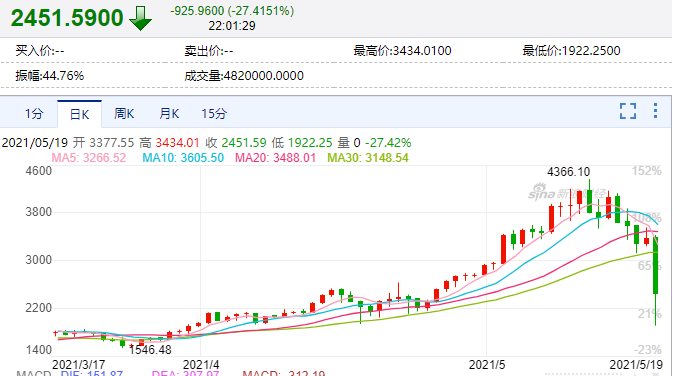
Task: Switch to the 15分 chart tab
Action: click(214, 114)
